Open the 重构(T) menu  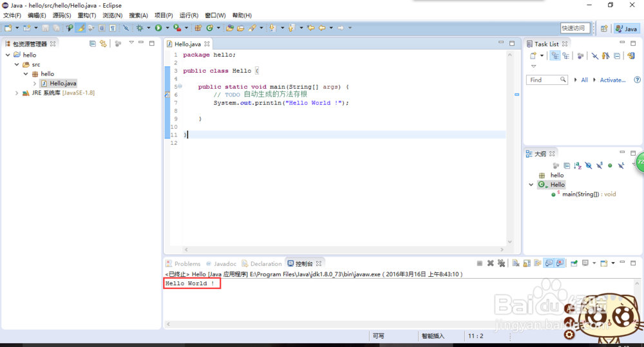(87, 15)
